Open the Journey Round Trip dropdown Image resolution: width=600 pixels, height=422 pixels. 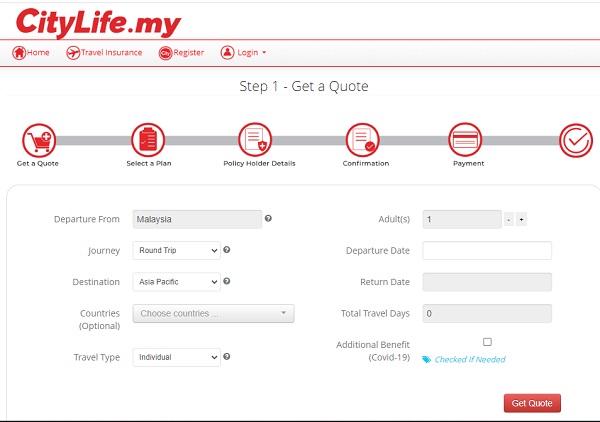click(x=176, y=250)
